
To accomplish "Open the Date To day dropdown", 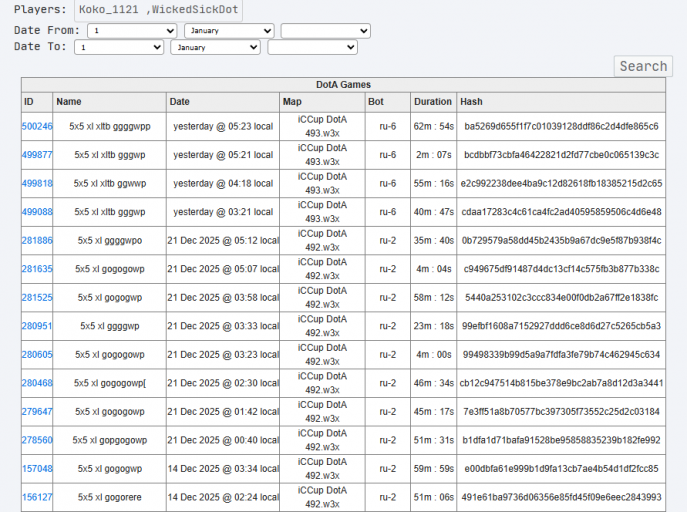I will [x=119, y=47].
